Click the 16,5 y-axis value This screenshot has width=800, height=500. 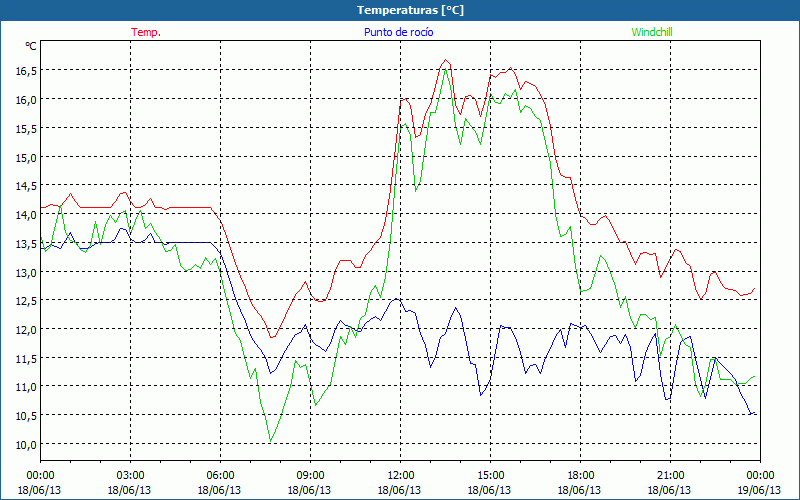point(26,71)
